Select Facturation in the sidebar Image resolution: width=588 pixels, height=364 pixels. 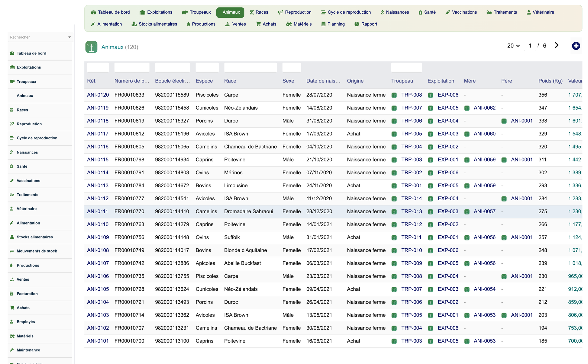(x=27, y=294)
